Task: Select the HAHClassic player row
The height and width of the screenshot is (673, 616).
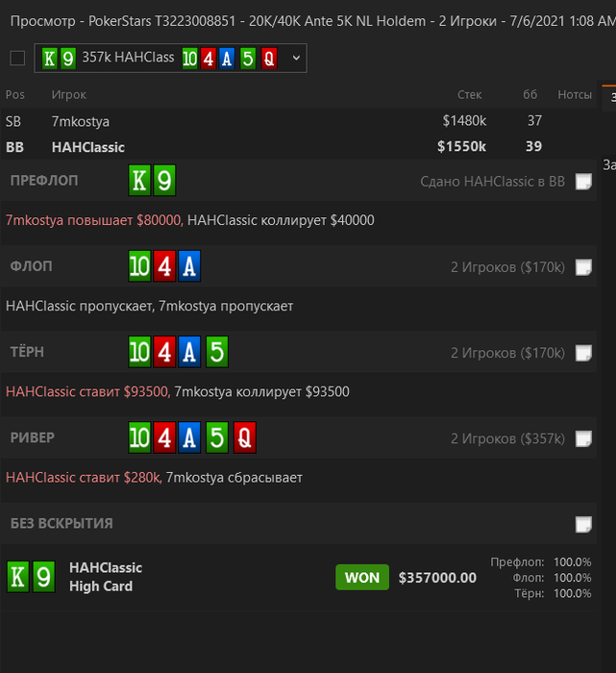Action: click(298, 147)
